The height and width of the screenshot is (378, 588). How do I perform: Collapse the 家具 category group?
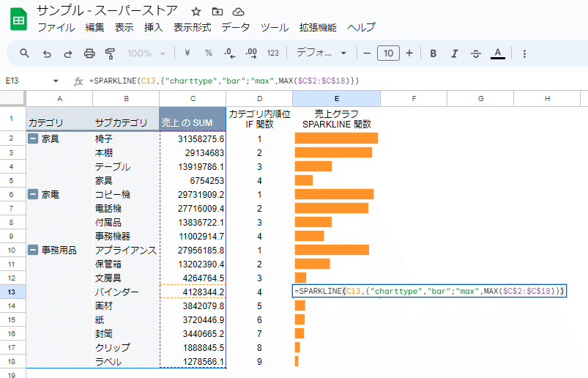point(33,138)
